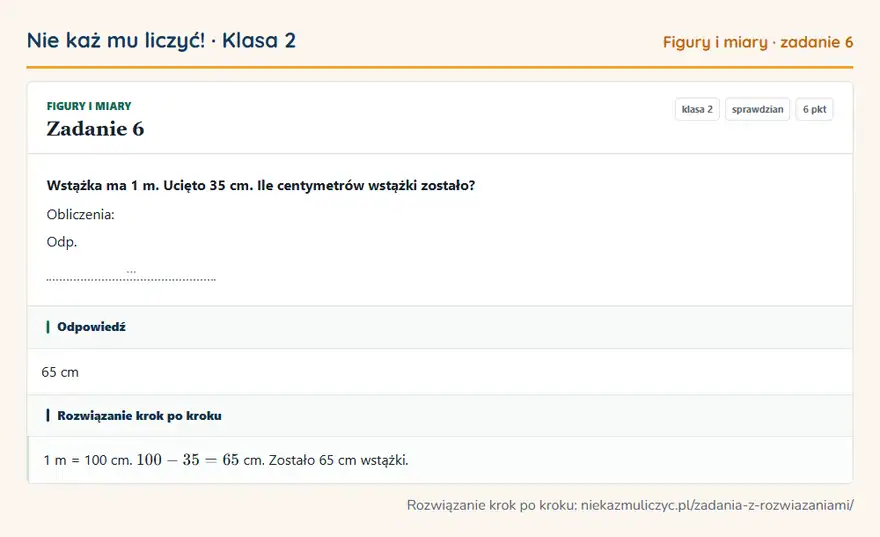This screenshot has width=880, height=537.
Task: Click the '65 cm' answer text
Action: point(60,372)
